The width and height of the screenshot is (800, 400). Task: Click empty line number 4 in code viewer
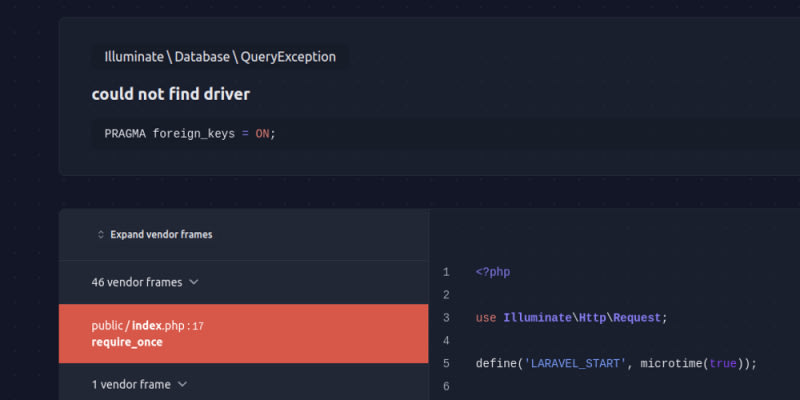(x=446, y=341)
